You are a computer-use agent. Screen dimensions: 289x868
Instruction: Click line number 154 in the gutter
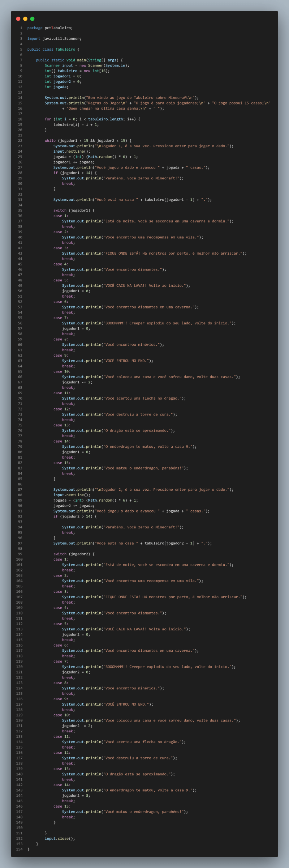pyautogui.click(x=19, y=849)
